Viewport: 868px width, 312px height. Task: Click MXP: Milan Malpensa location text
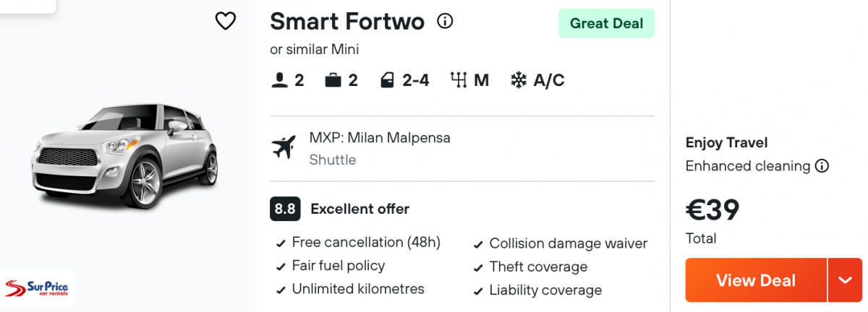point(380,137)
